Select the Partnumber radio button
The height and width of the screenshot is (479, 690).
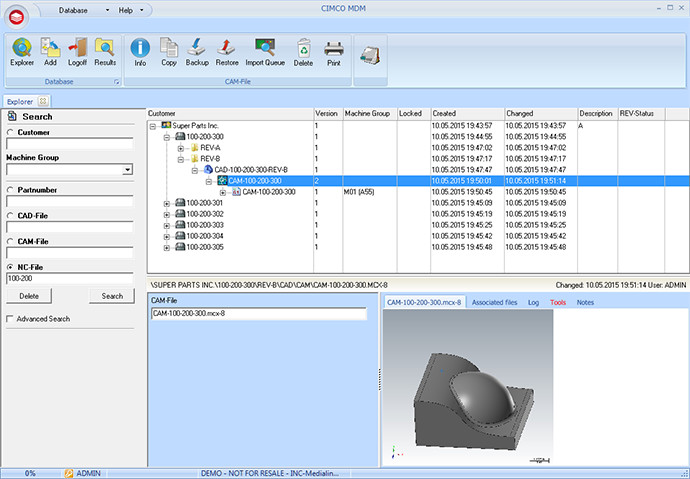(x=10, y=190)
